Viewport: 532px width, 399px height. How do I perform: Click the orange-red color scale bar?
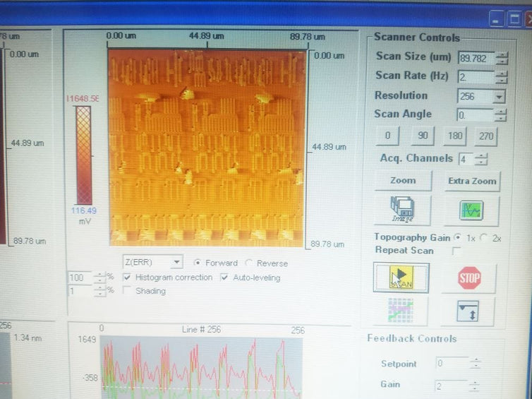pos(83,155)
